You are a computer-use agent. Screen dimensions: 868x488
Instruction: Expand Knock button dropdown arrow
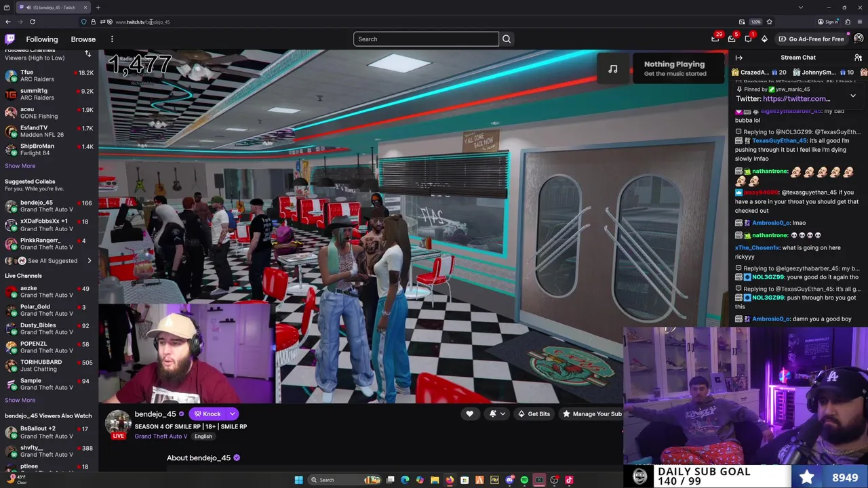coord(232,413)
